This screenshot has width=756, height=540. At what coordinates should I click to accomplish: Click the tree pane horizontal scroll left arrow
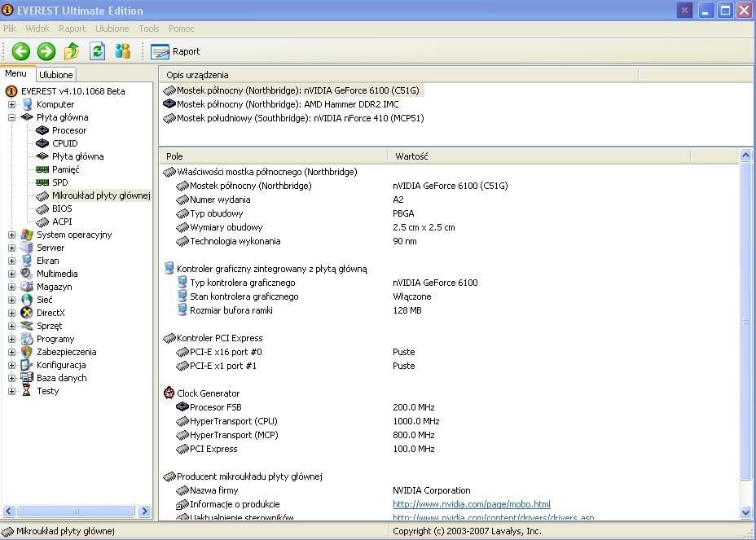coord(9,511)
